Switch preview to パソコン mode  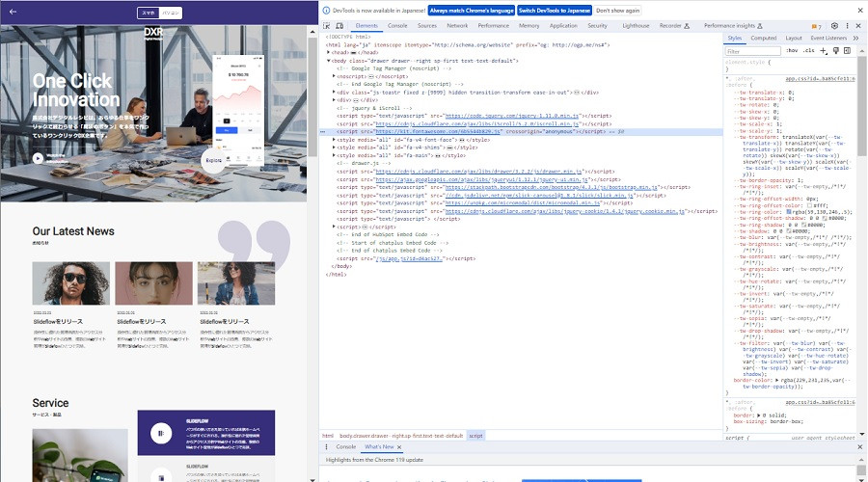(x=171, y=13)
